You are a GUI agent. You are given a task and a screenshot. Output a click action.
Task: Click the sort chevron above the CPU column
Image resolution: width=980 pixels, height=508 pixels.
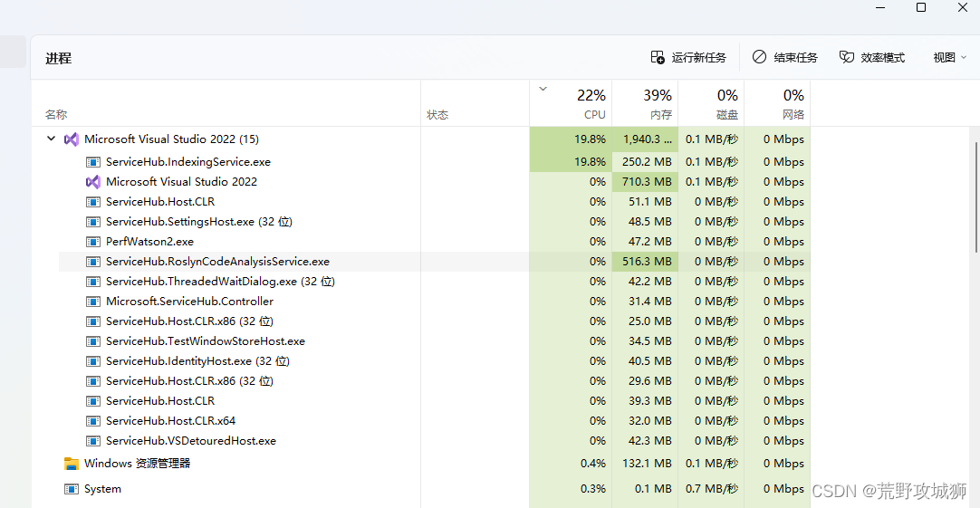[x=543, y=89]
